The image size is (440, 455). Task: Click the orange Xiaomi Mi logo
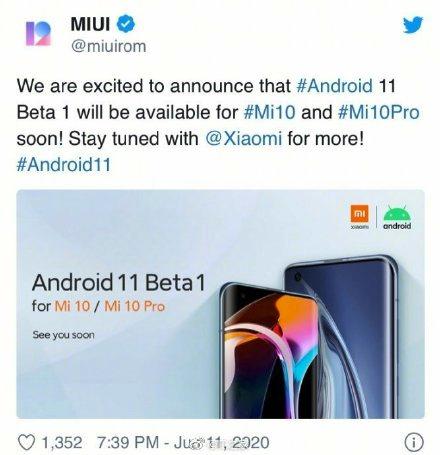360,213
